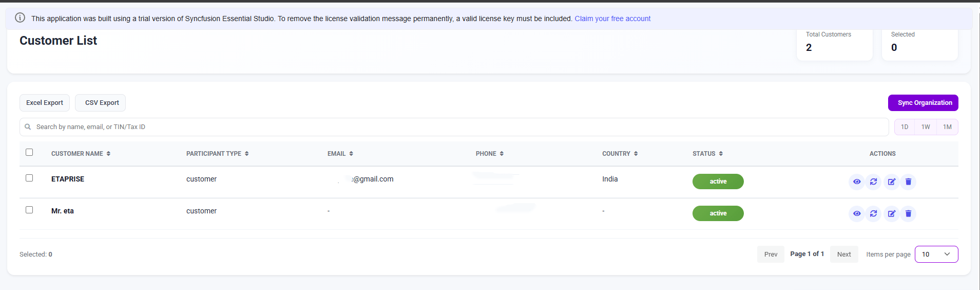Filter by 1M time range

click(947, 127)
